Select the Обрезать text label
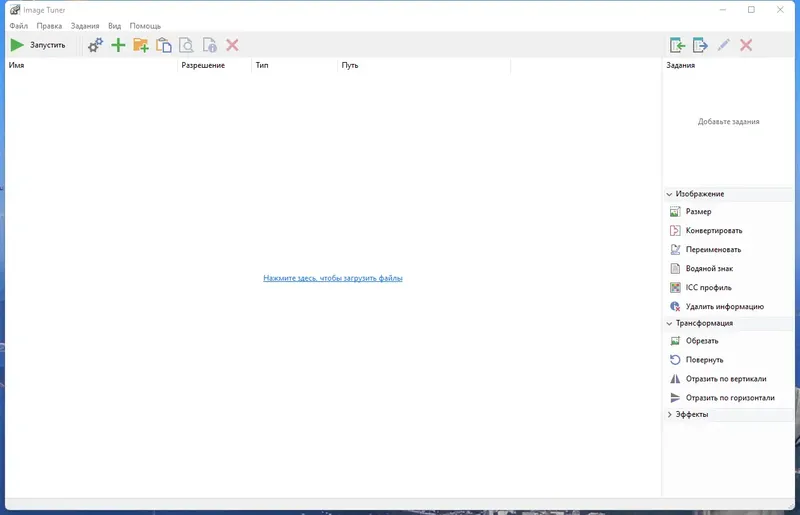The width and height of the screenshot is (800, 515). click(702, 341)
